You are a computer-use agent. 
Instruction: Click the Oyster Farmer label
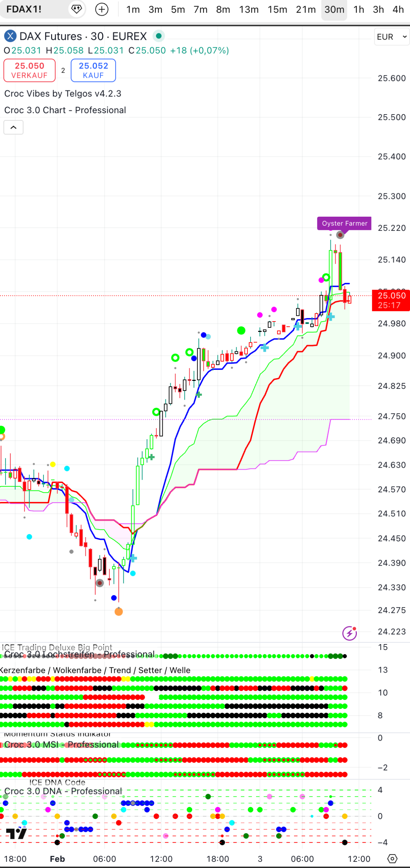pos(344,223)
